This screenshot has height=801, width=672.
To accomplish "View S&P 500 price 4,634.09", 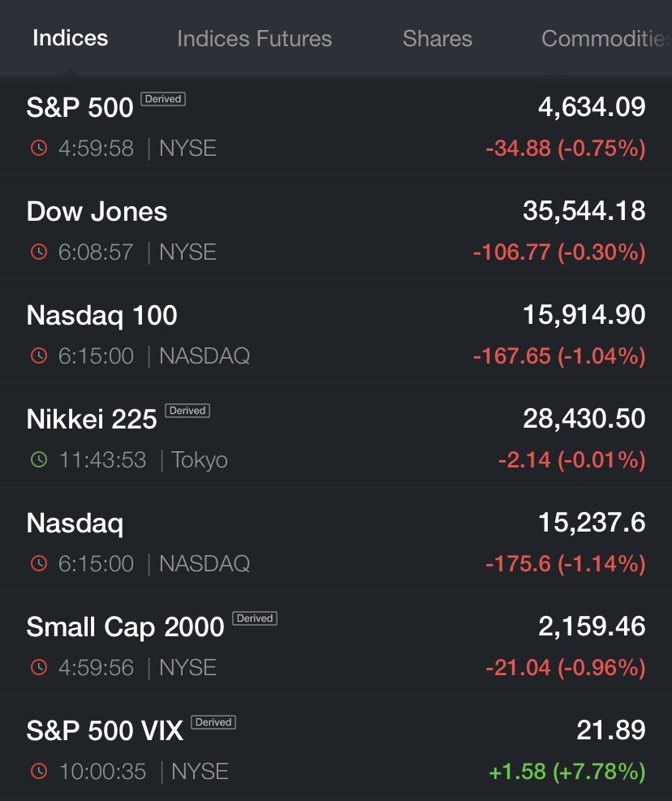I will 592,107.
